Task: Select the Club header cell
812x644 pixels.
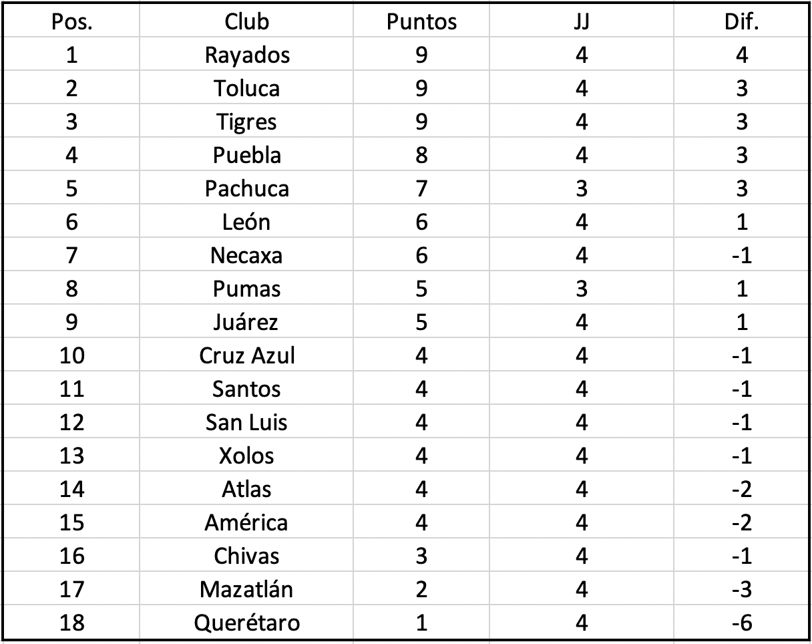Action: tap(246, 21)
